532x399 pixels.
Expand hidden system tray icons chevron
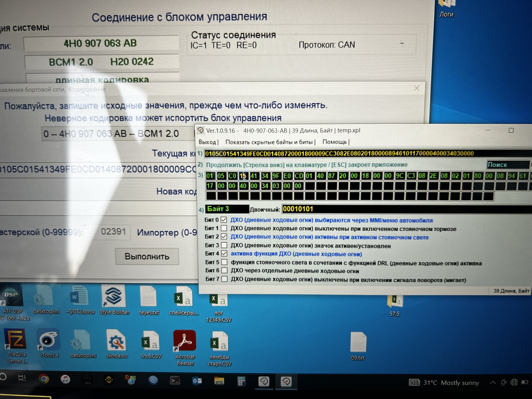pyautogui.click(x=493, y=383)
